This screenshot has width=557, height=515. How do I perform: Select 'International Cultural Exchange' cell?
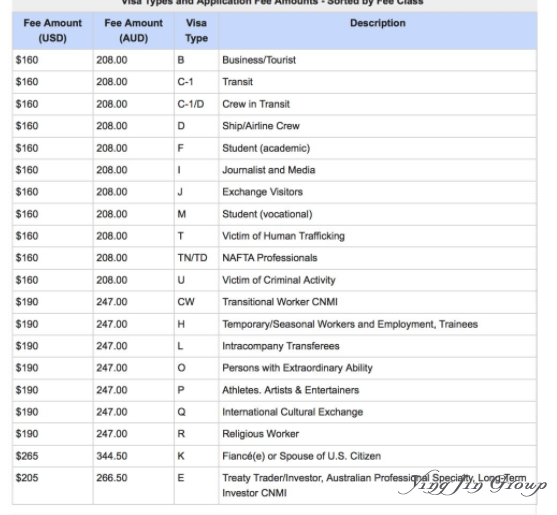(x=378, y=412)
